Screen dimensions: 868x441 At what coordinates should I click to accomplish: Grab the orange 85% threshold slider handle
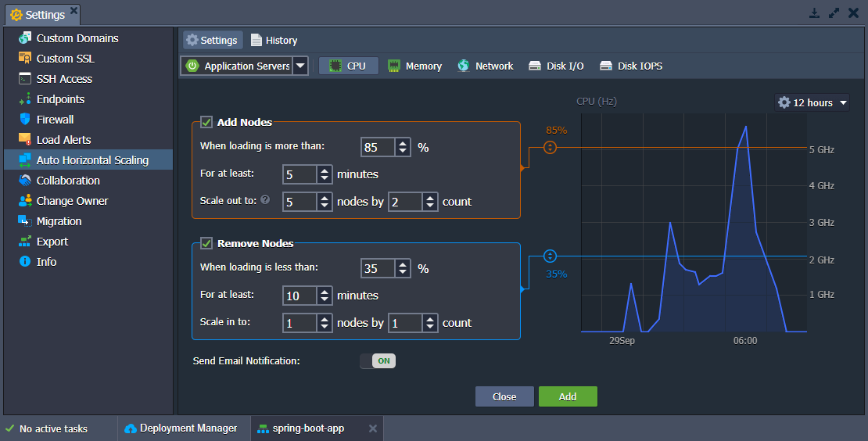550,148
